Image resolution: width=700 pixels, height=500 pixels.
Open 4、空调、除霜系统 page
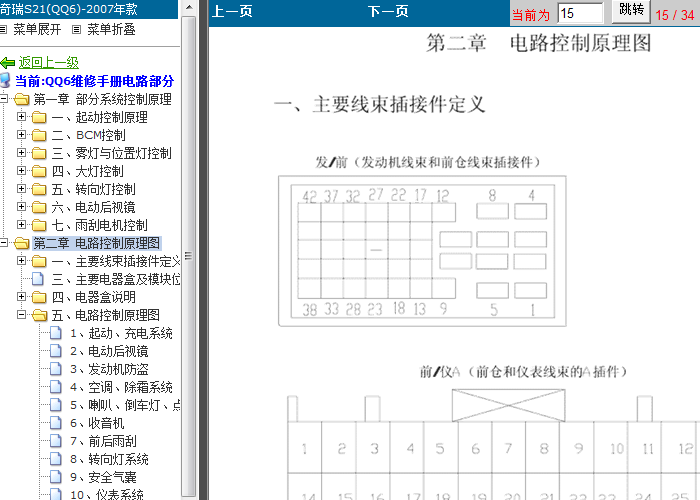point(121,387)
